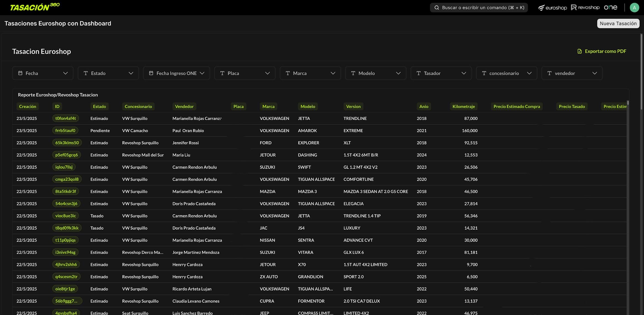Open the user avatar A
644x315 pixels.
tap(634, 7)
